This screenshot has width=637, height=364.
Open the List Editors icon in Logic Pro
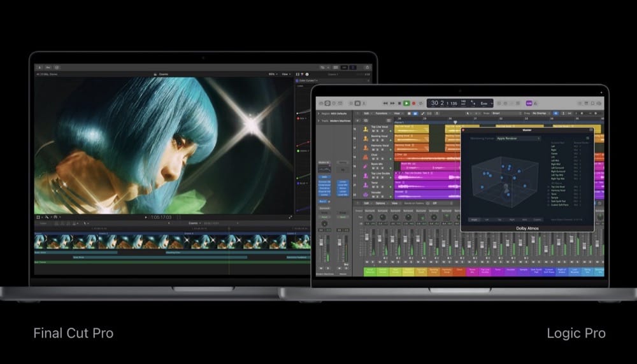(x=580, y=104)
